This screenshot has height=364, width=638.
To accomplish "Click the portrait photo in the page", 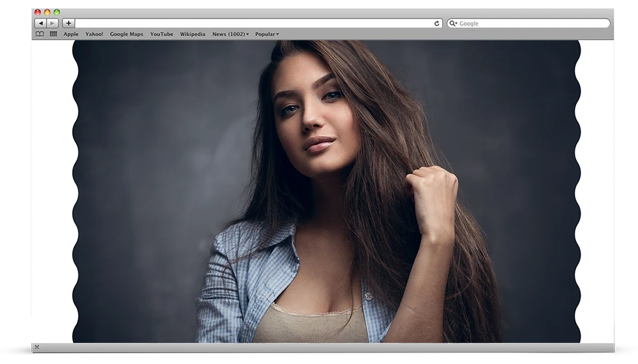I will coord(326,191).
